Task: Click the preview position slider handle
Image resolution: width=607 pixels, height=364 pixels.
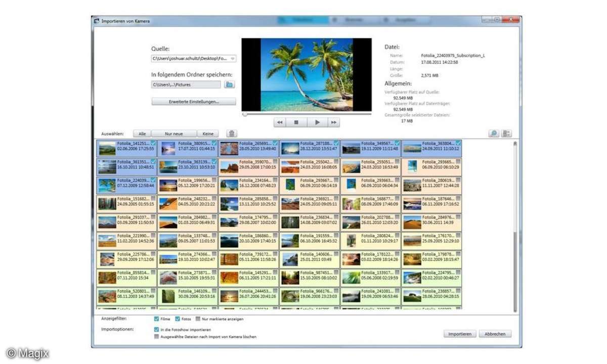Action: click(245, 114)
